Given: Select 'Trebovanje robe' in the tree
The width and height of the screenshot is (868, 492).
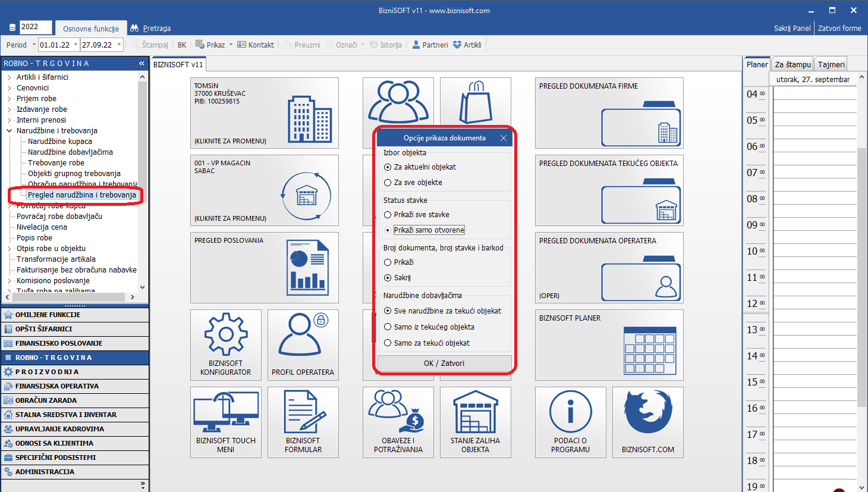Looking at the screenshot, I should [56, 163].
